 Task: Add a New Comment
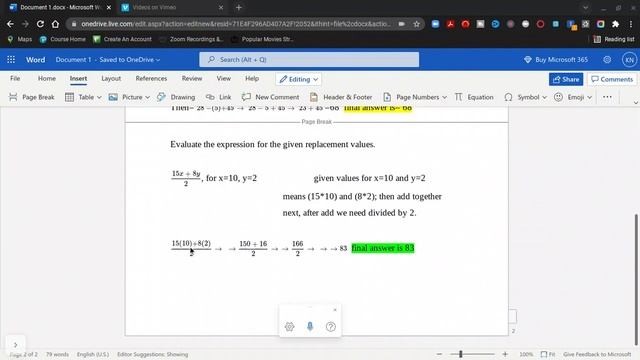click(x=271, y=97)
